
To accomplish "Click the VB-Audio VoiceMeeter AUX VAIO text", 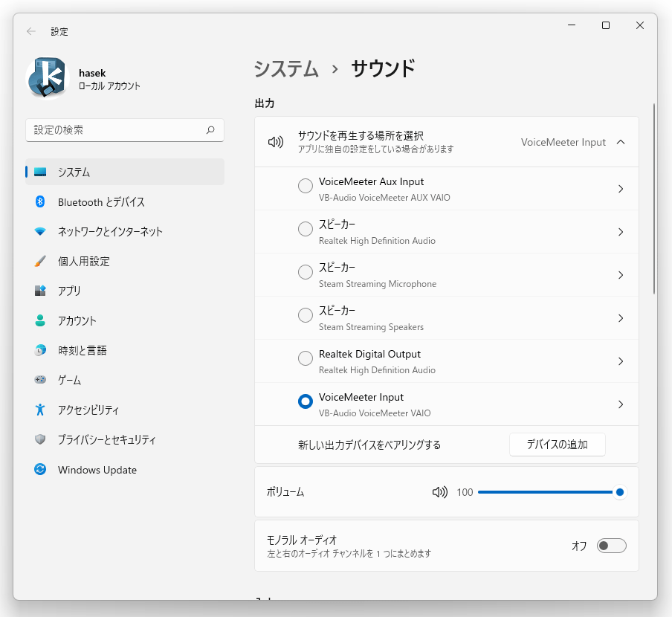I will (384, 198).
